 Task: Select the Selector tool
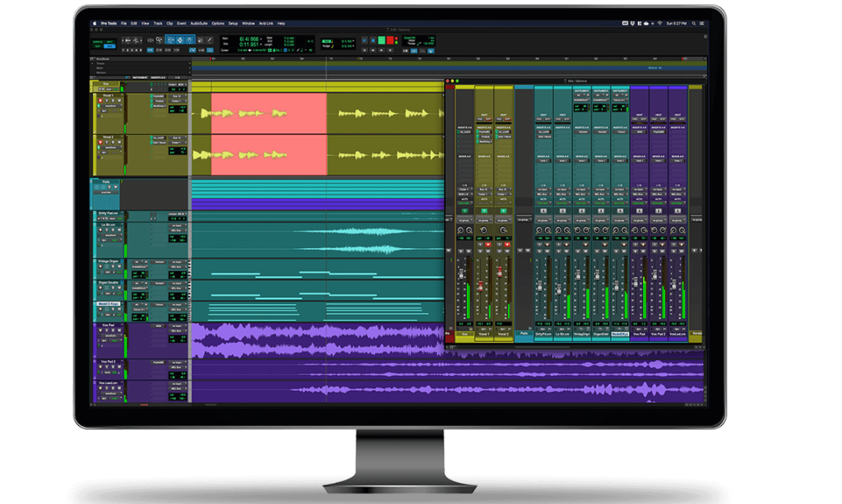pos(180,40)
